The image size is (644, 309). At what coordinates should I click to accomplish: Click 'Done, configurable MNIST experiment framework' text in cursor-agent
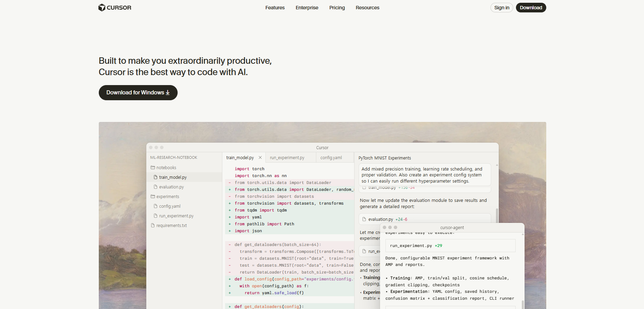(447, 261)
